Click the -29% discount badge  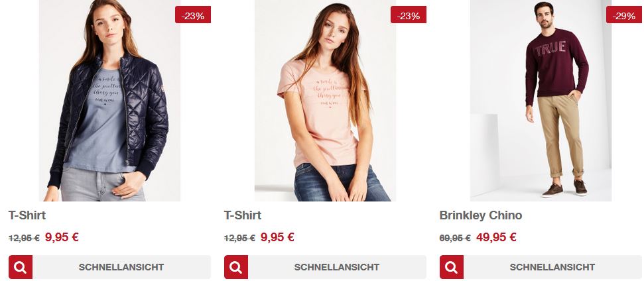[x=624, y=15]
